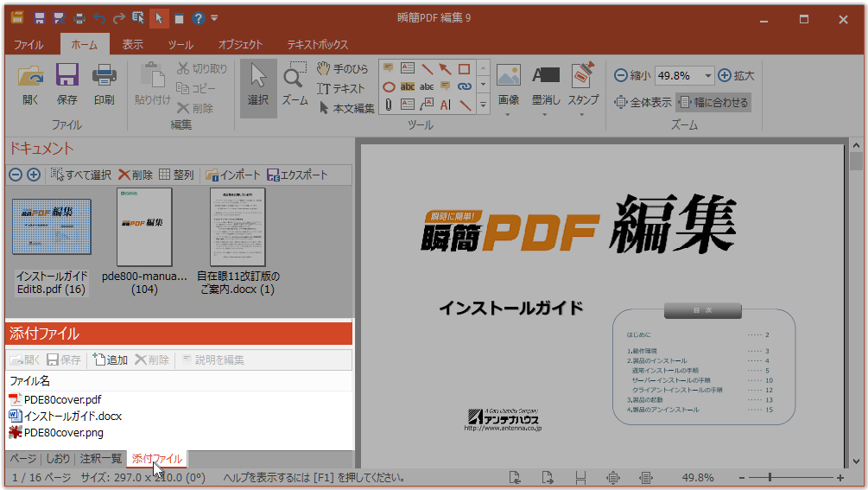This screenshot has width=868, height=490.
Task: Click the fit whole page icon in status bar
Action: 613,477
